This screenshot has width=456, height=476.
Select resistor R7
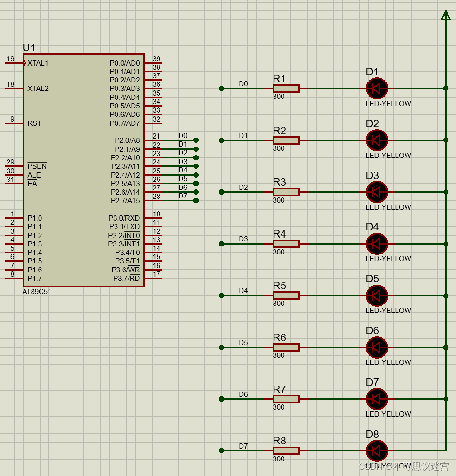pos(286,399)
